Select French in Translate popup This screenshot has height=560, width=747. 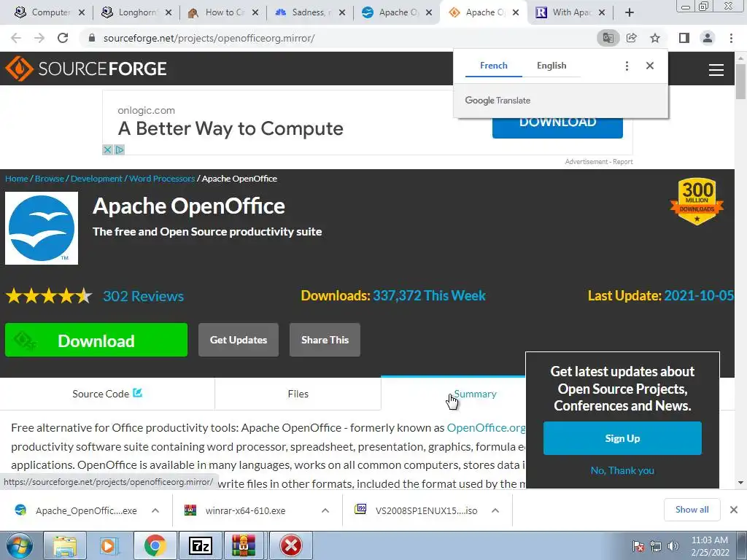(494, 66)
